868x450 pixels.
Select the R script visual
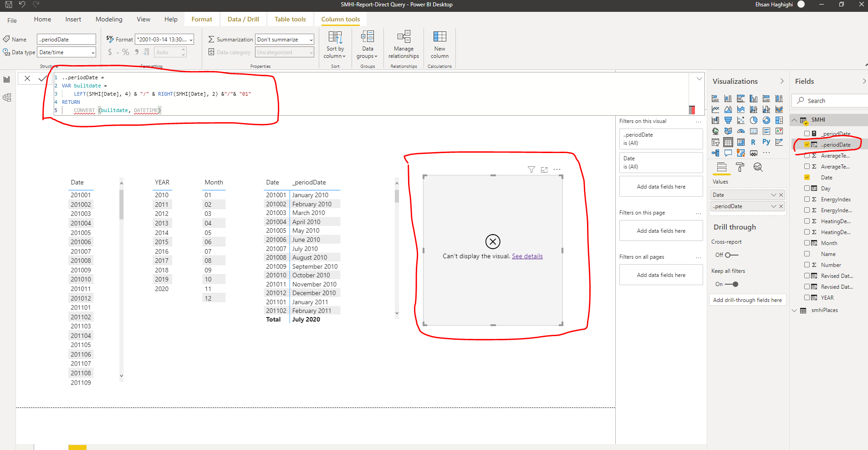pyautogui.click(x=753, y=142)
